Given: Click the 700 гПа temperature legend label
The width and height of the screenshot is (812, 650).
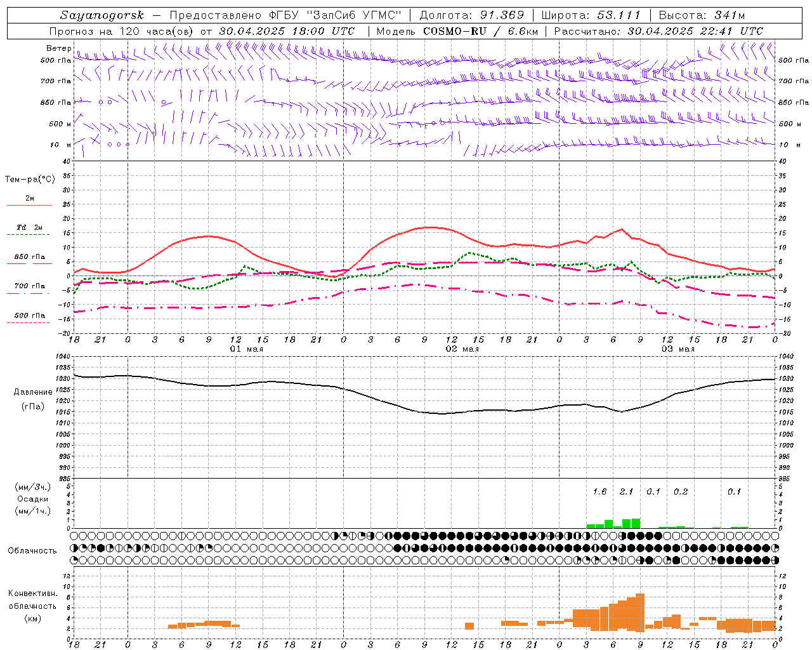Looking at the screenshot, I should [x=30, y=286].
